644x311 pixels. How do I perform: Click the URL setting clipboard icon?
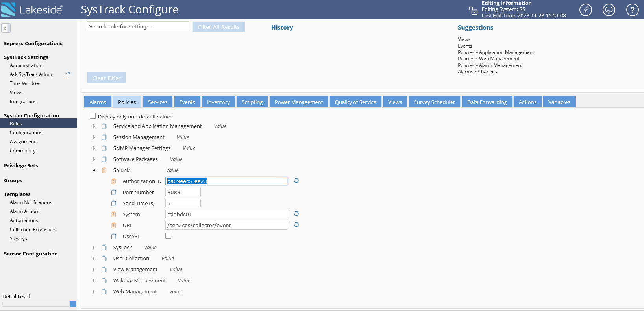coord(114,226)
